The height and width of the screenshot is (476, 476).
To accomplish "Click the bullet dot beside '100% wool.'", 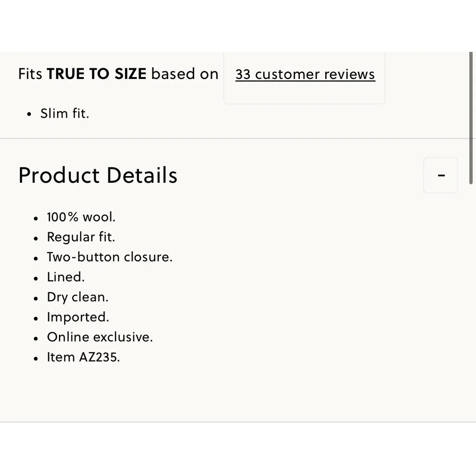I will click(x=36, y=218).
